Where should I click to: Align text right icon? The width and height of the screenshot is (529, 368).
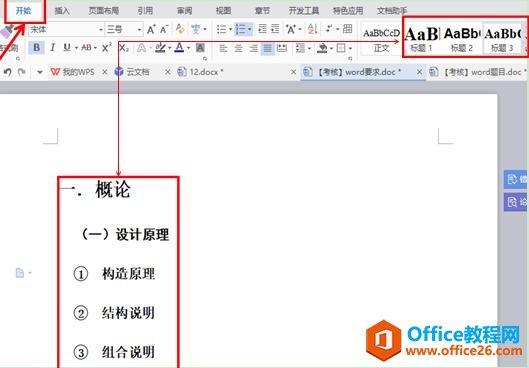(x=254, y=48)
